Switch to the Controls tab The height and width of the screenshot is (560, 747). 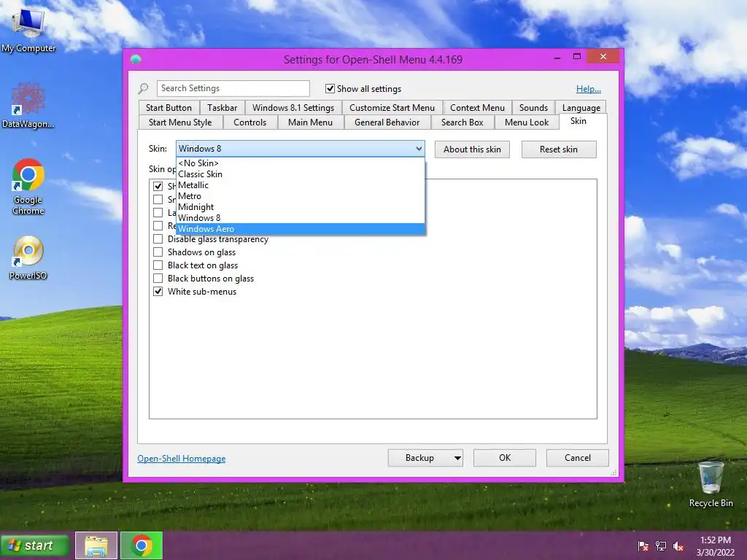(x=250, y=122)
